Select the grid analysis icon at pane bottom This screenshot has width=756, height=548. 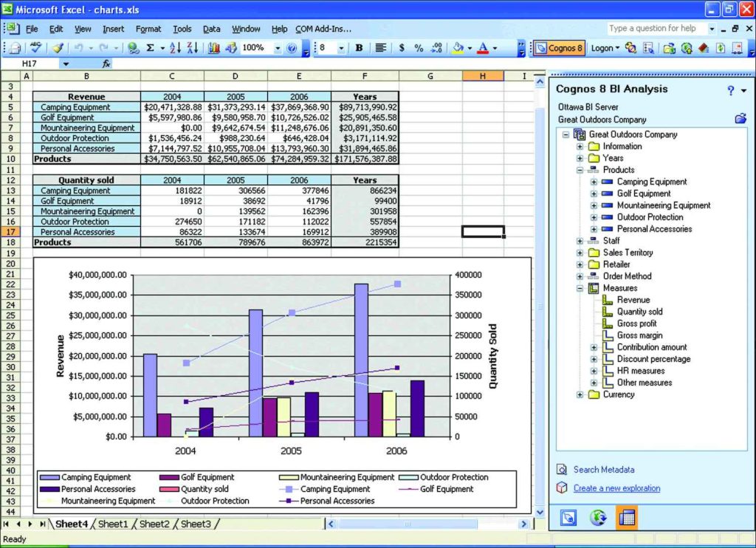(x=626, y=518)
